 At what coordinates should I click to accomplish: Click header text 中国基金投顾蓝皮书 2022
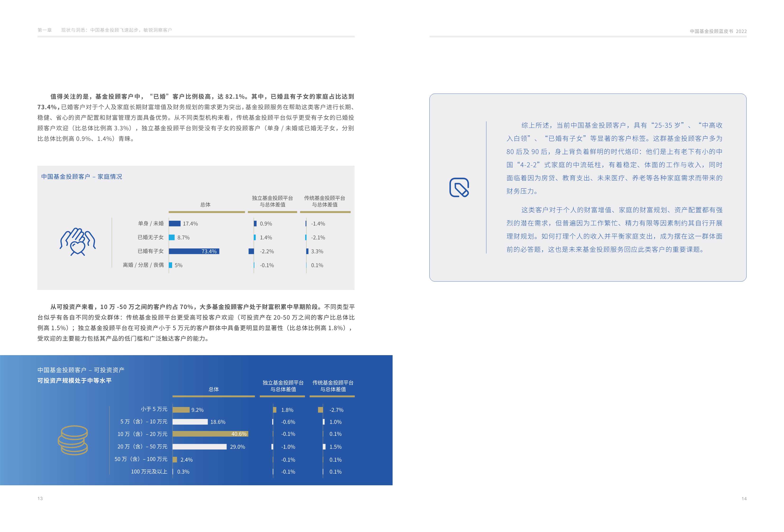[718, 31]
